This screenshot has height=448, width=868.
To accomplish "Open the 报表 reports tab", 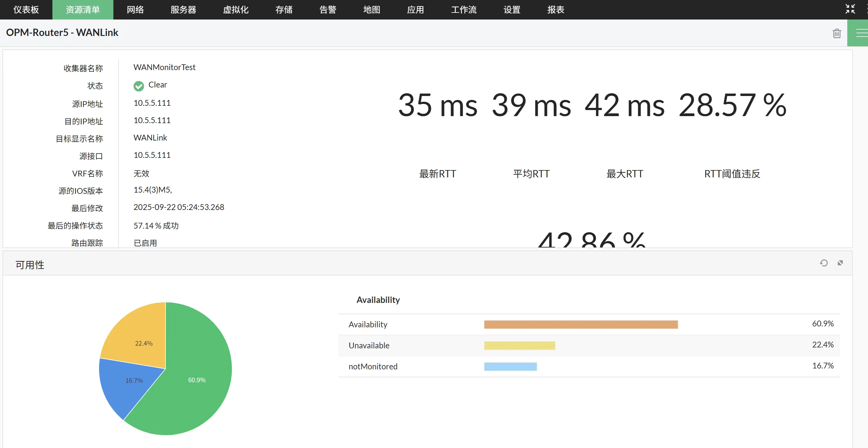I will pyautogui.click(x=555, y=10).
